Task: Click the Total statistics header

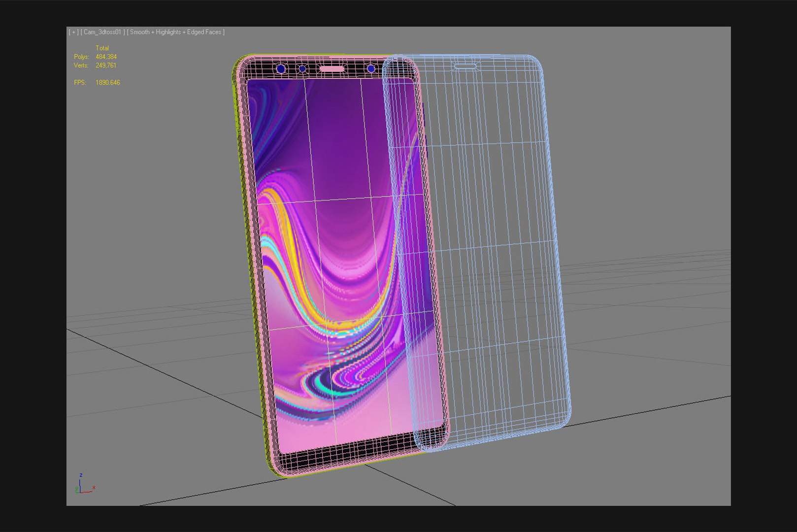Action: pyautogui.click(x=102, y=48)
